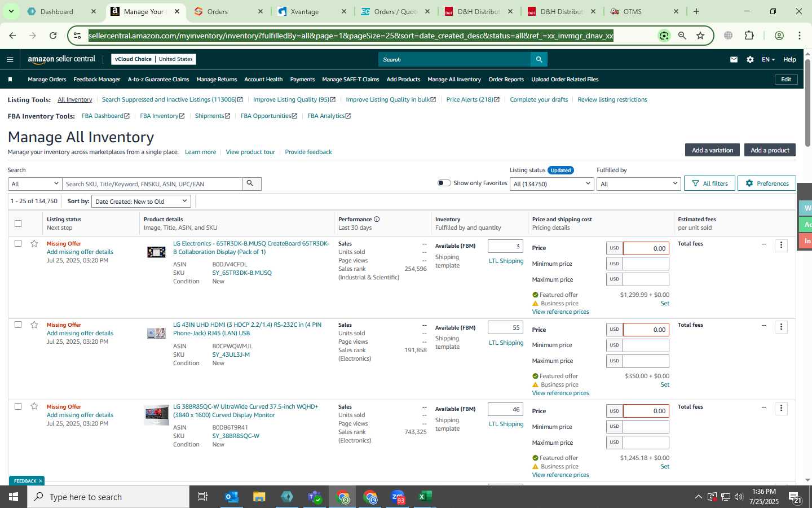
Task: Open the Chrome three-dot menu
Action: [800, 36]
